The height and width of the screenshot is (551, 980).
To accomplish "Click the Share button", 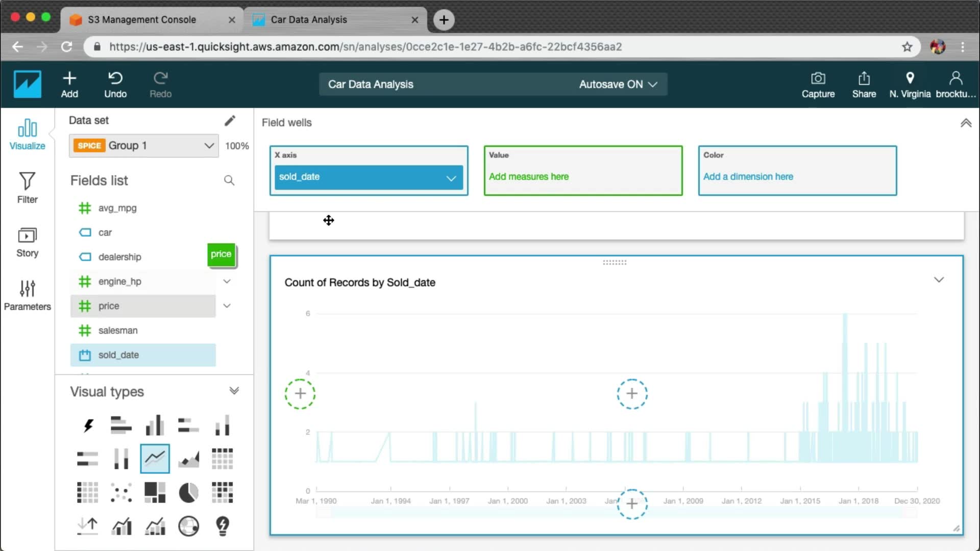I will tap(864, 85).
